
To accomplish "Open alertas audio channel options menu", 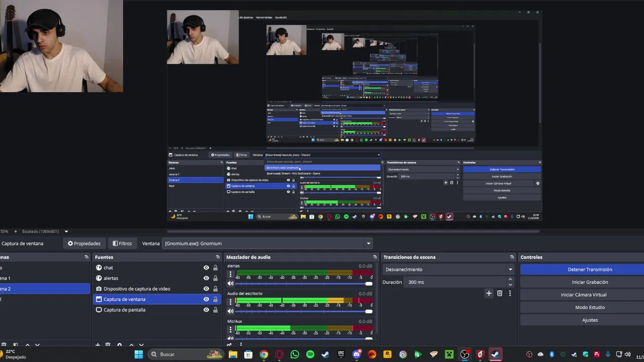I will click(x=230, y=275).
